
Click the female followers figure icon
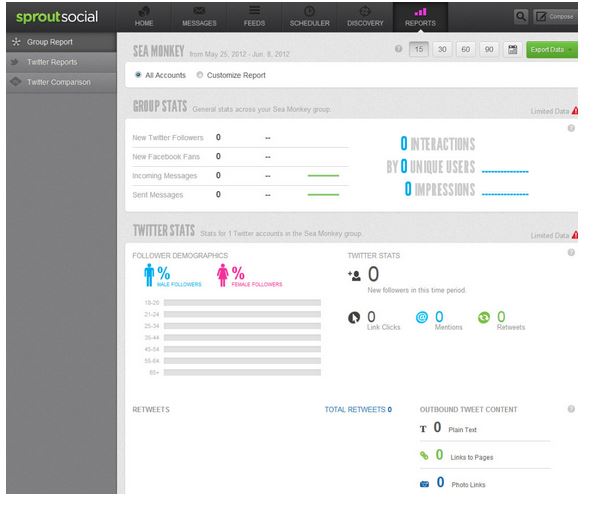tap(223, 275)
